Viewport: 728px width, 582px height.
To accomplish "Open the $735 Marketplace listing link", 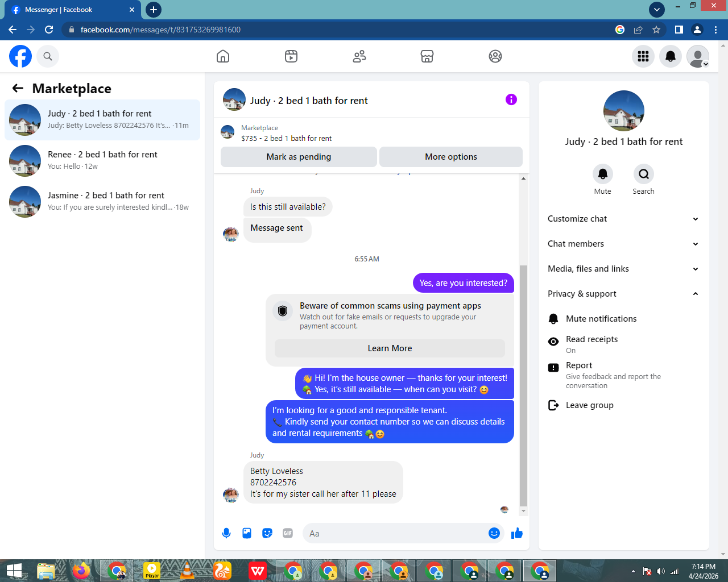I will click(286, 138).
